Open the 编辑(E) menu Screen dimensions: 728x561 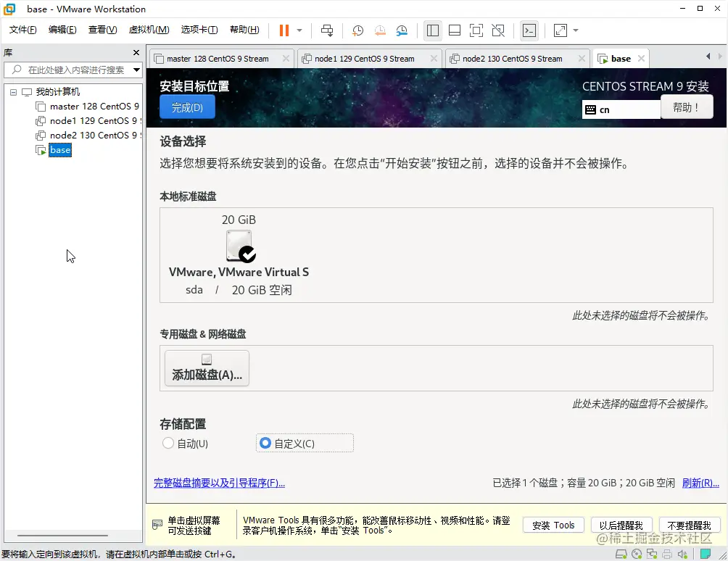click(62, 30)
